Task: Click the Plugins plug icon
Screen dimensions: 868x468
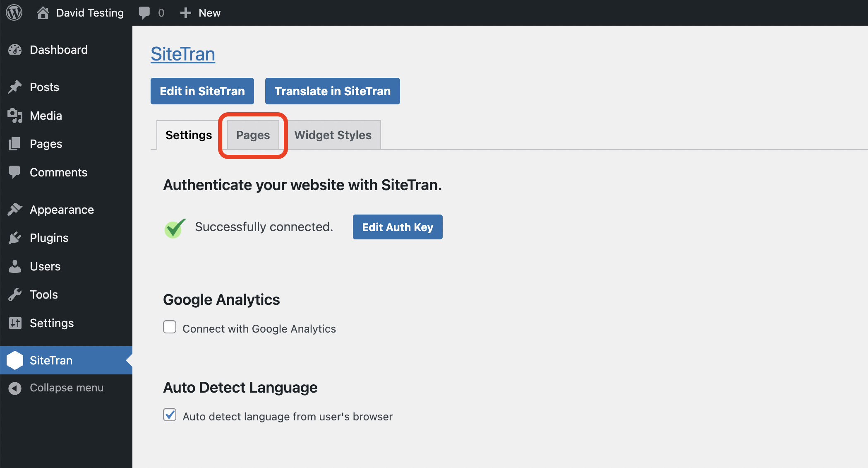Action: click(x=15, y=238)
